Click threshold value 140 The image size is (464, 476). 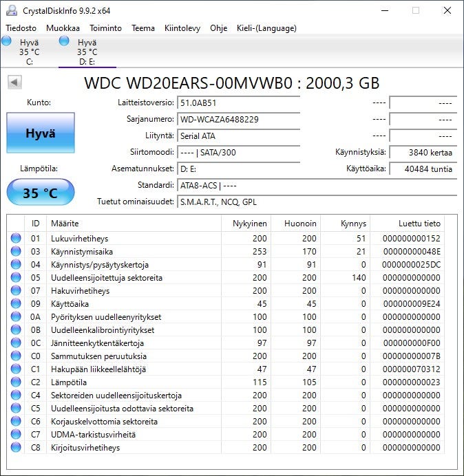pyautogui.click(x=359, y=278)
